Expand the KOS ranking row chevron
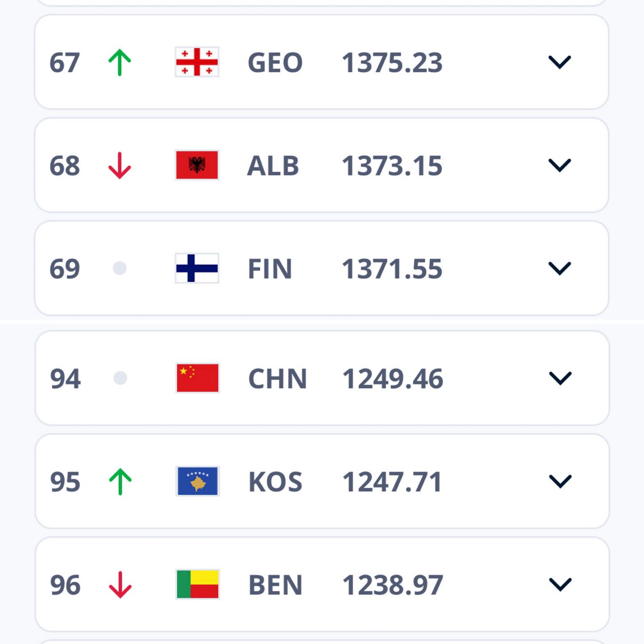Screen dimensions: 644x644 (560, 481)
